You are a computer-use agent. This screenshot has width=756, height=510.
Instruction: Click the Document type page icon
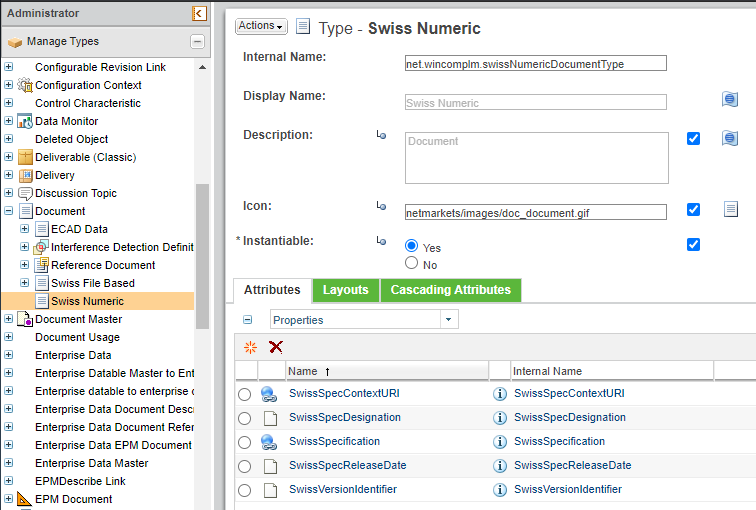click(x=26, y=211)
